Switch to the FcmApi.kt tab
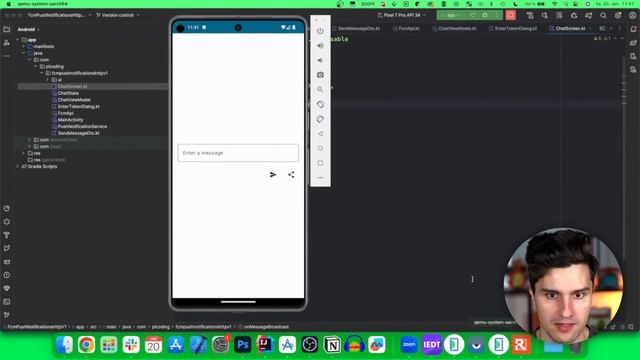 406,29
